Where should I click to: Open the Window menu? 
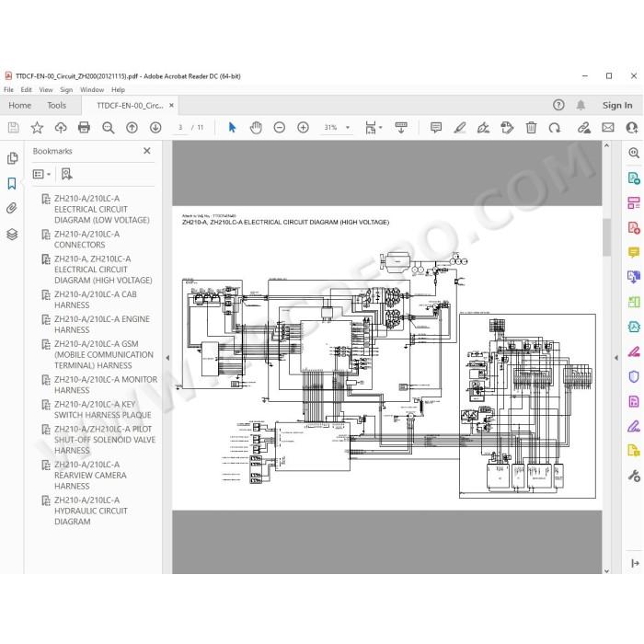click(92, 89)
